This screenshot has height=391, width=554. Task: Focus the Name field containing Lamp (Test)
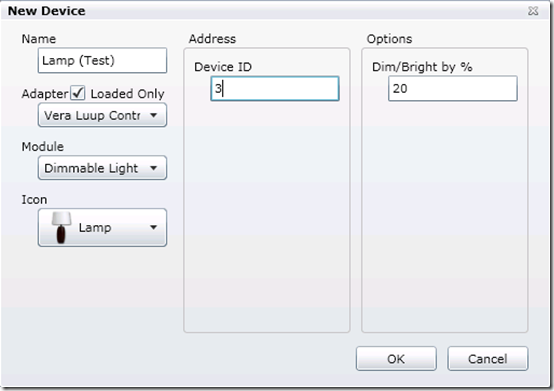click(x=102, y=61)
